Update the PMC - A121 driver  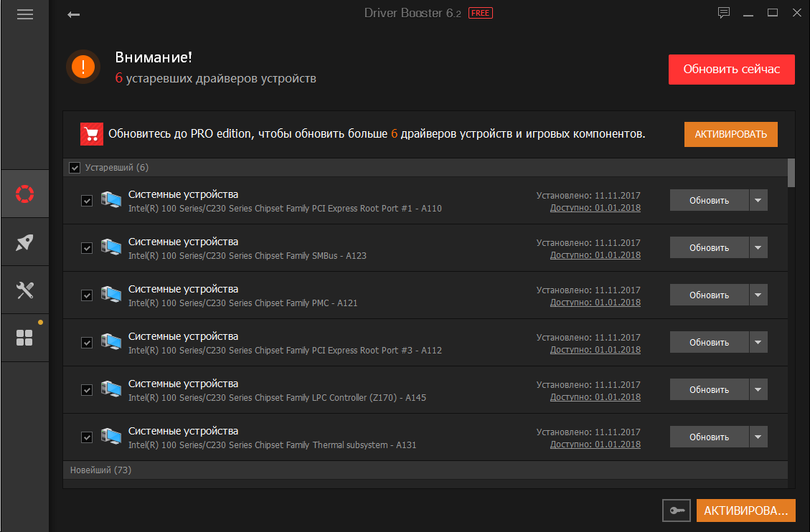click(x=710, y=295)
